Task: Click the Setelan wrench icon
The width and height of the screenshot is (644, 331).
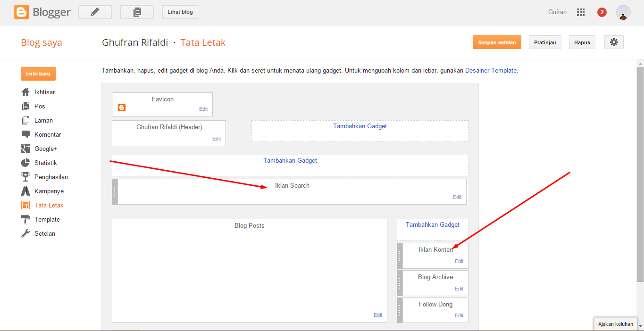Action: click(x=25, y=233)
